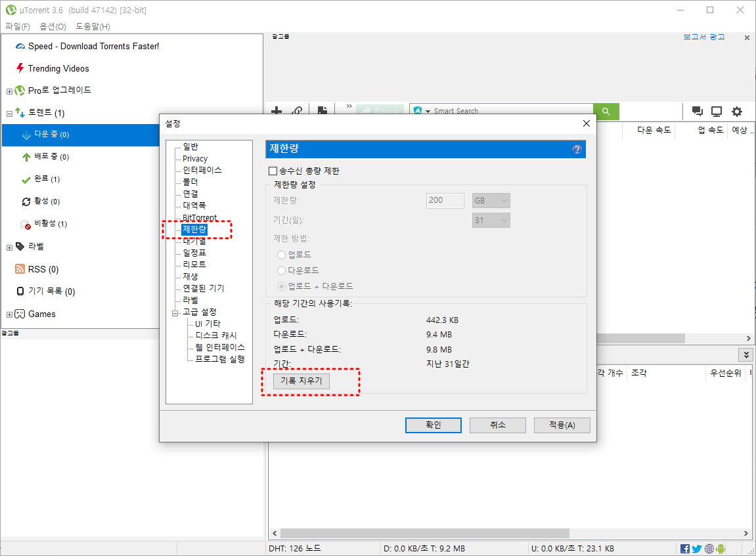Viewport: 756px width, 556px height.
Task: Open the 도움말(H) menu
Action: coord(93,26)
